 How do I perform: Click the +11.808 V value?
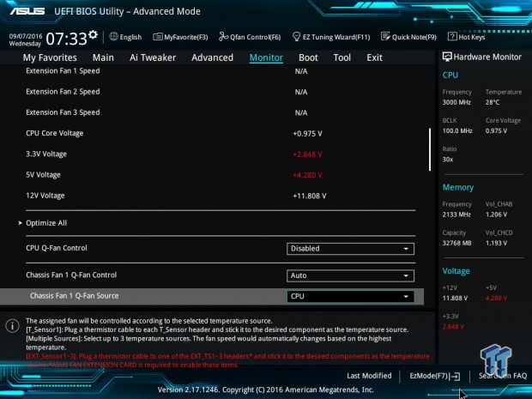[x=310, y=196]
